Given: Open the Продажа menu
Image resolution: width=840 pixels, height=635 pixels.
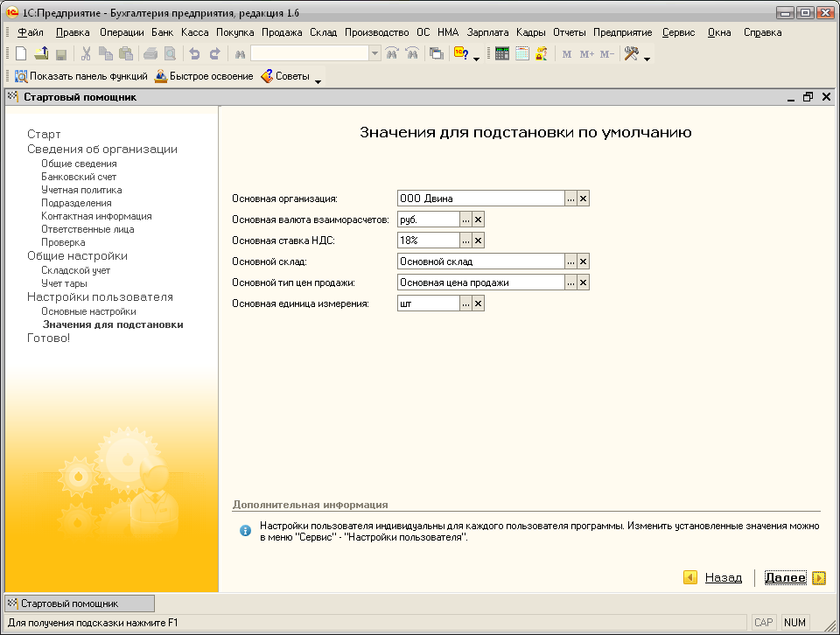Looking at the screenshot, I should point(282,32).
